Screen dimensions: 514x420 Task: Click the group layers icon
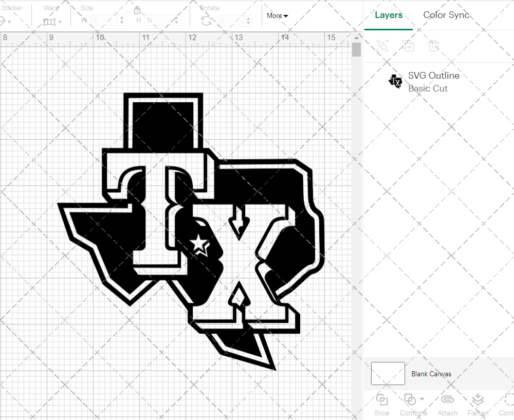point(383,46)
